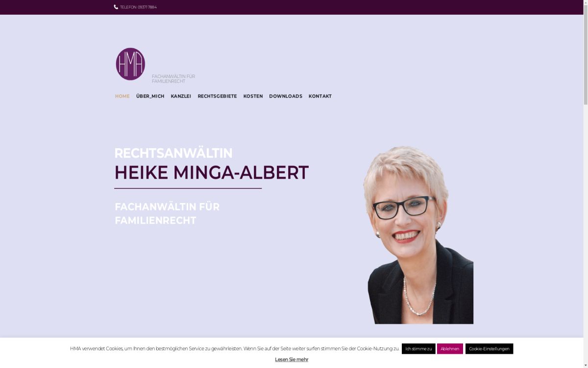
Task: Click the phone number 09371 7884
Action: coord(147,7)
